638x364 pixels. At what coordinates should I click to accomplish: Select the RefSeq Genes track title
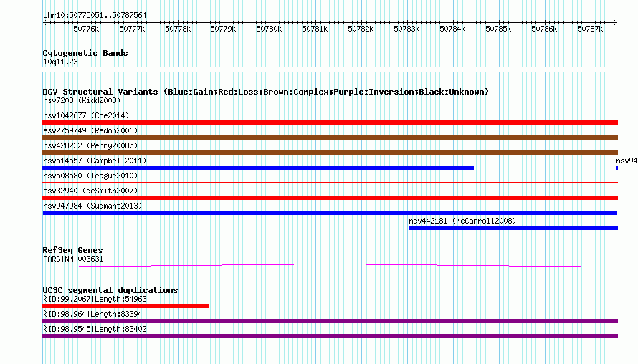tap(72, 250)
